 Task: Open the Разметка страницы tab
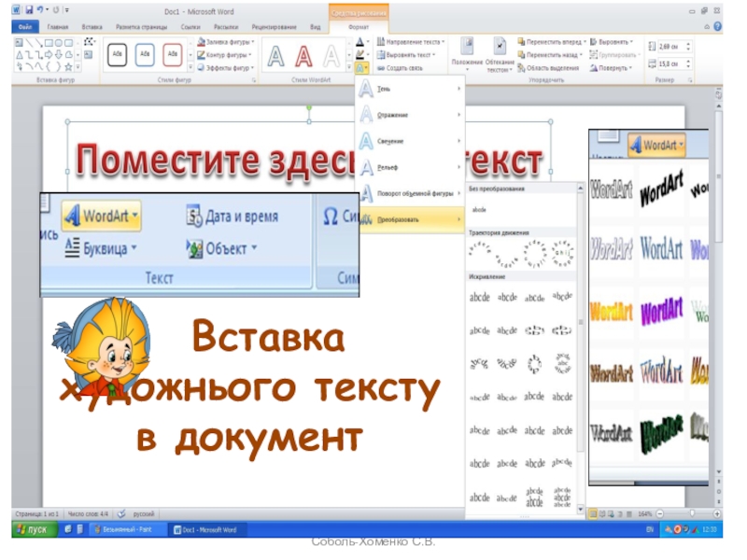tap(142, 27)
